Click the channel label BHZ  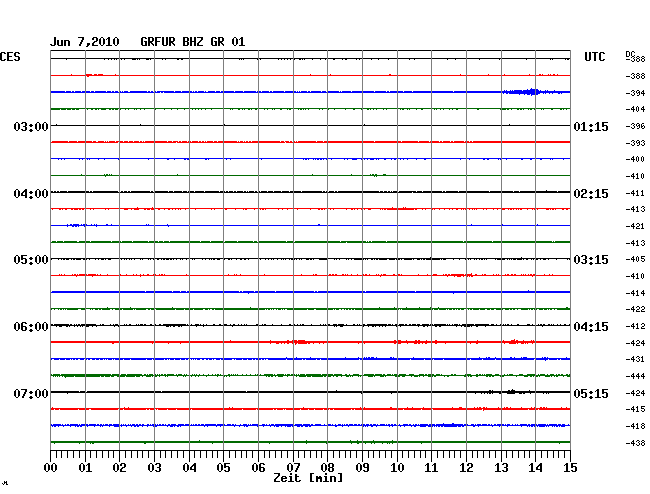tap(193, 42)
